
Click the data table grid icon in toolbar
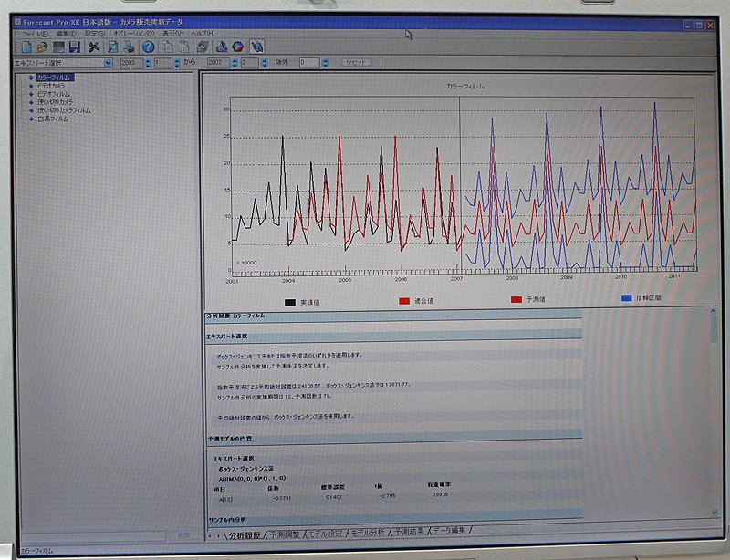click(58, 47)
